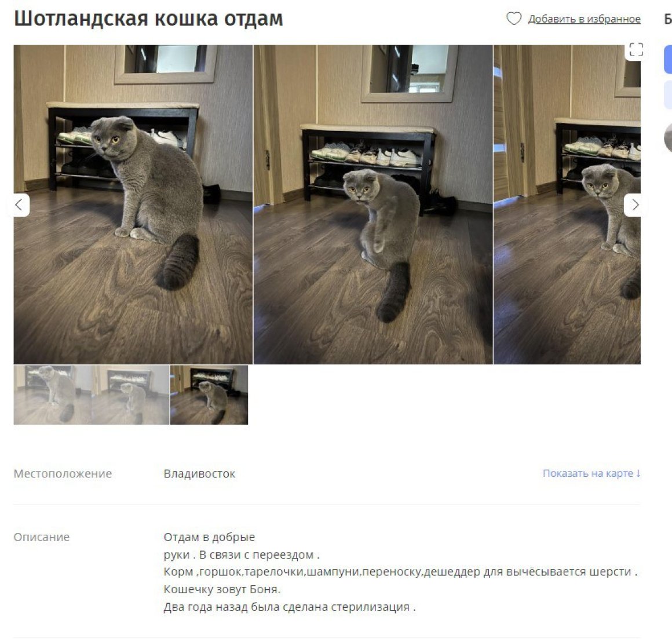
Task: Click the heart favorite icon
Action: pos(514,19)
